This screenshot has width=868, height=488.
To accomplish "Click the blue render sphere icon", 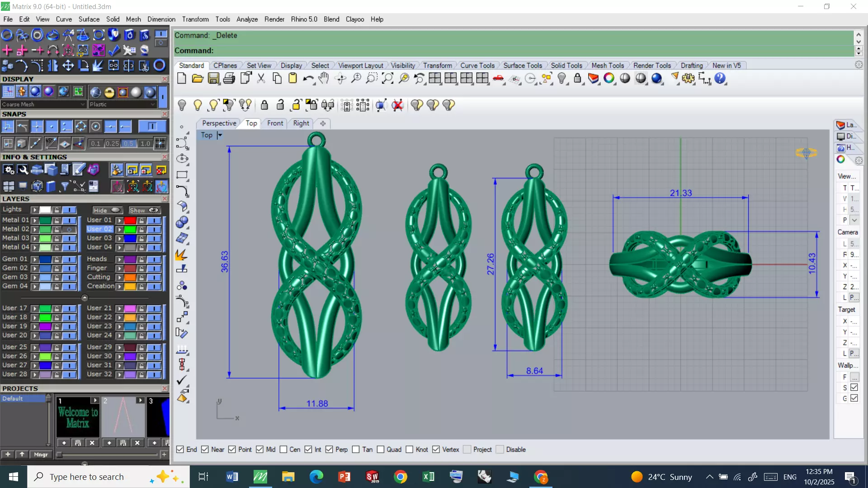I will tap(656, 79).
